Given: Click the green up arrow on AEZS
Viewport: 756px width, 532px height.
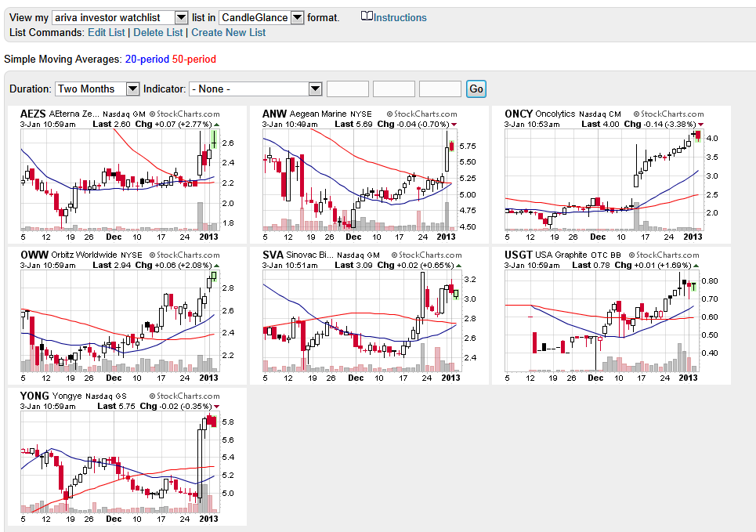Looking at the screenshot, I should coord(216,125).
